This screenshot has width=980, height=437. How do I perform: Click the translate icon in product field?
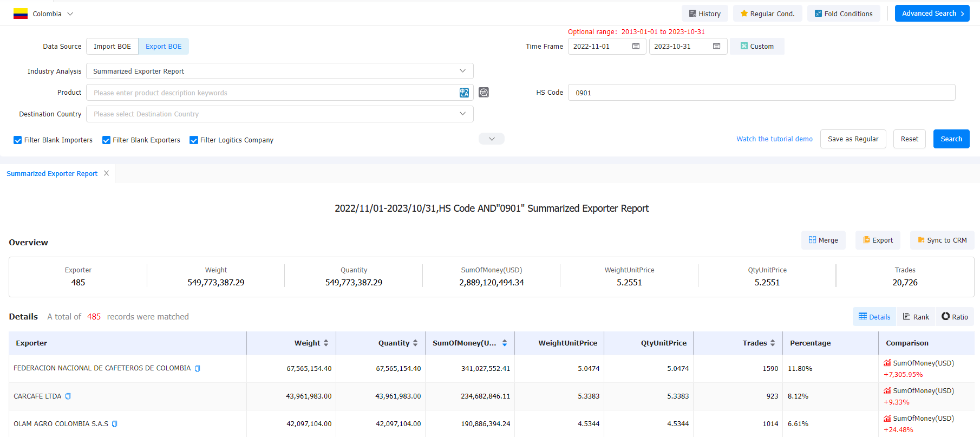tap(465, 93)
